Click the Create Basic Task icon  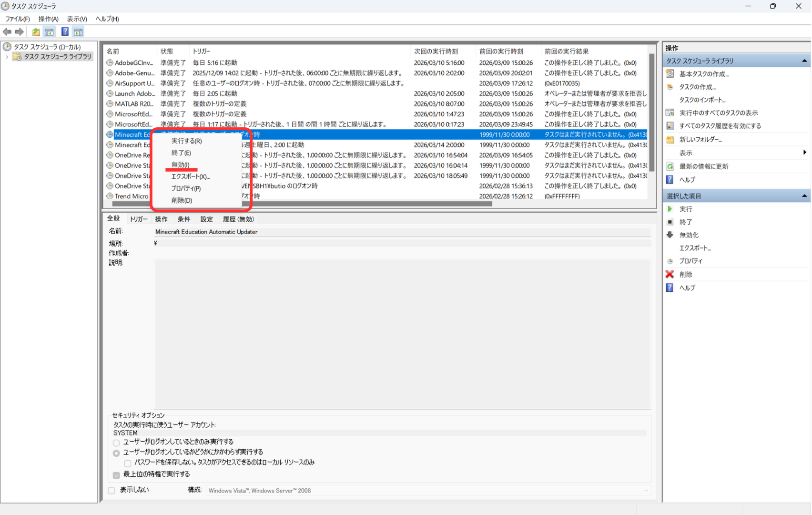[670, 74]
